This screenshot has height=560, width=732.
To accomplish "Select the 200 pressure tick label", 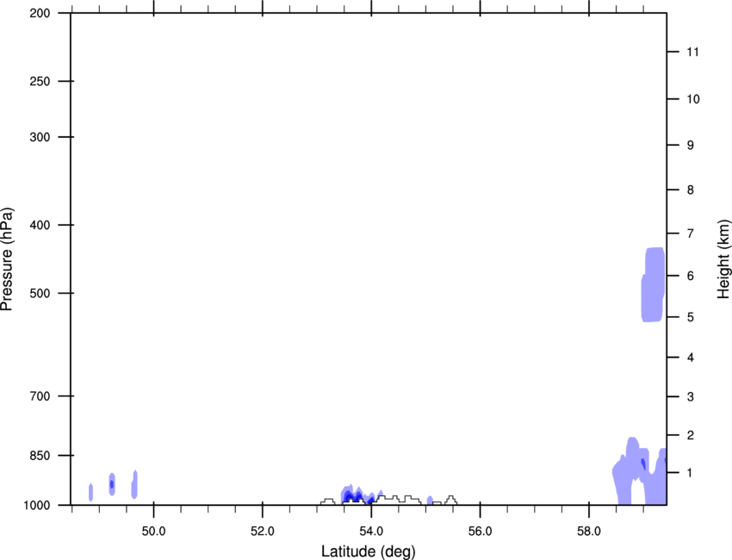I will click(x=40, y=13).
